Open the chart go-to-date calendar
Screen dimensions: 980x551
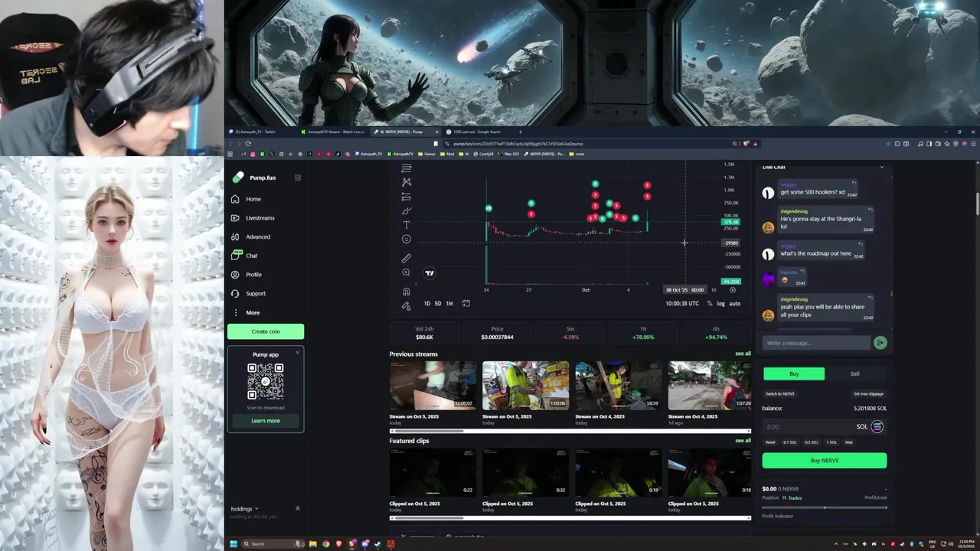[x=465, y=303]
